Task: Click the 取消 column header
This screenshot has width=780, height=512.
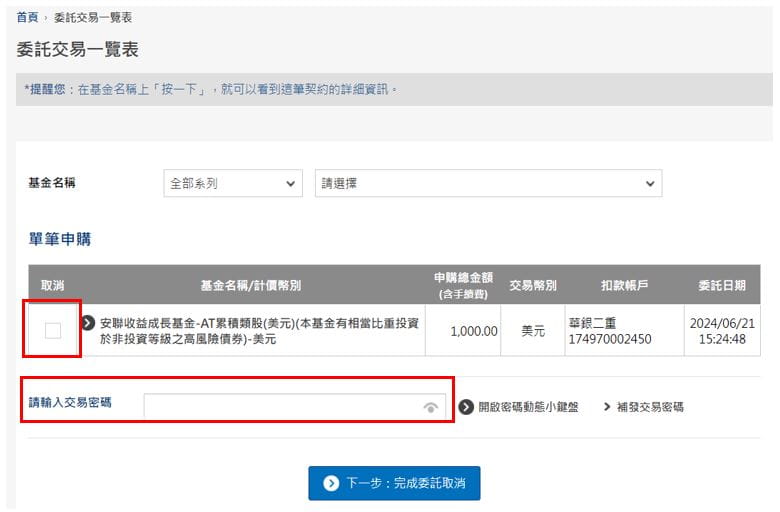Action: pyautogui.click(x=53, y=285)
